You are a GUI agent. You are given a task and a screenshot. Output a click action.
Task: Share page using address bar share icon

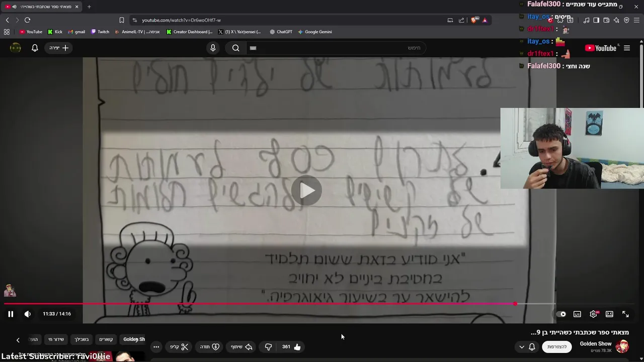coord(461,20)
